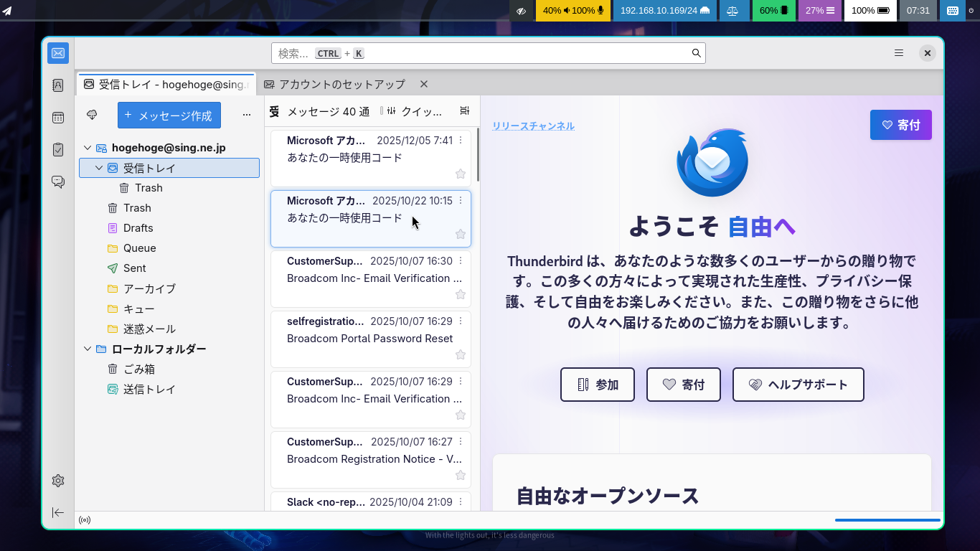The width and height of the screenshot is (980, 551).
Task: Star the Microsoft message from 2025/10/22
Action: pos(461,234)
